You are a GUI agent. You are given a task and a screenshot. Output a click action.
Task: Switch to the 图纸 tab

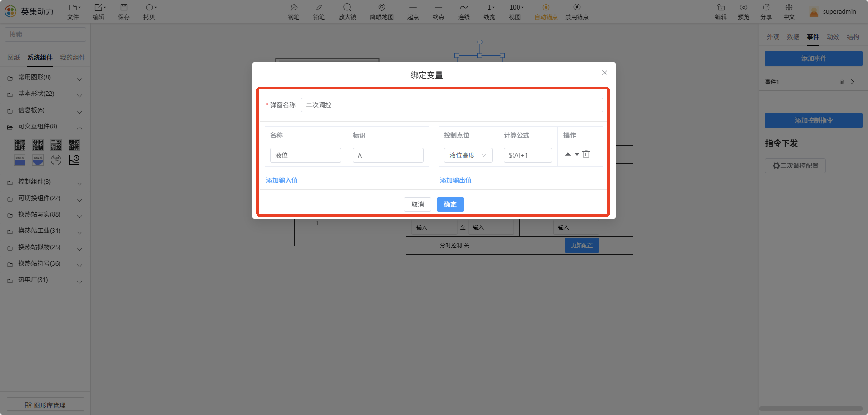tap(14, 58)
